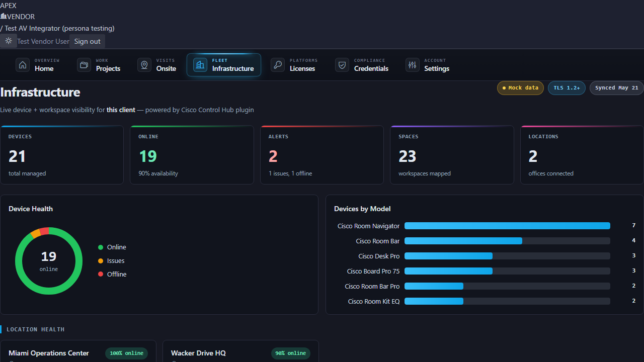Click the Cisco Room Navigator bar

pos(507,226)
